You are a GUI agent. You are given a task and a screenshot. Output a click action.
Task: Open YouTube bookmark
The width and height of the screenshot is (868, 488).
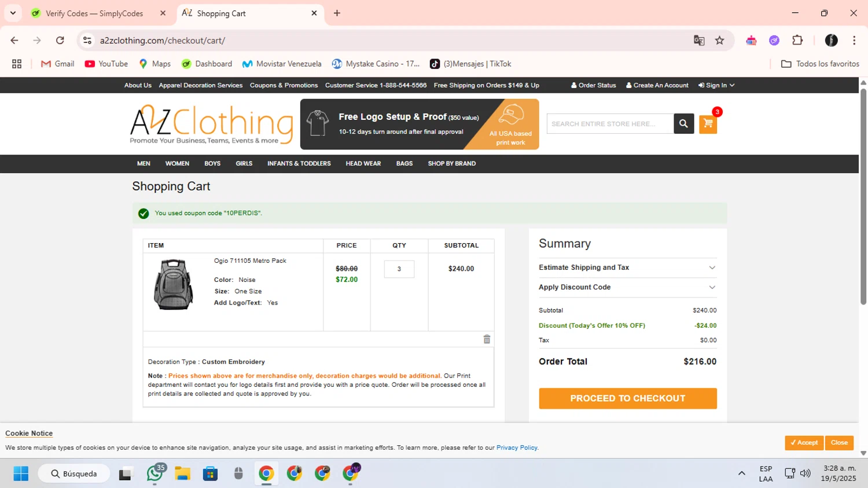(106, 64)
